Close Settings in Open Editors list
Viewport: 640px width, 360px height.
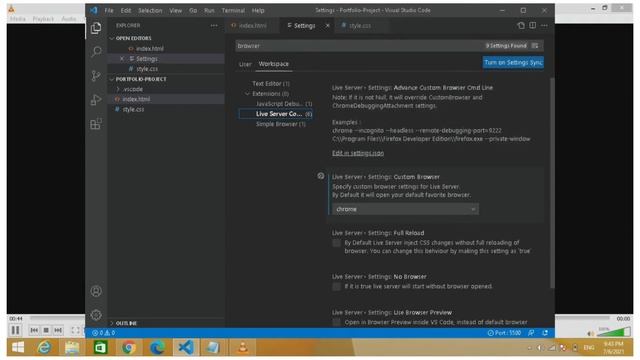click(122, 59)
